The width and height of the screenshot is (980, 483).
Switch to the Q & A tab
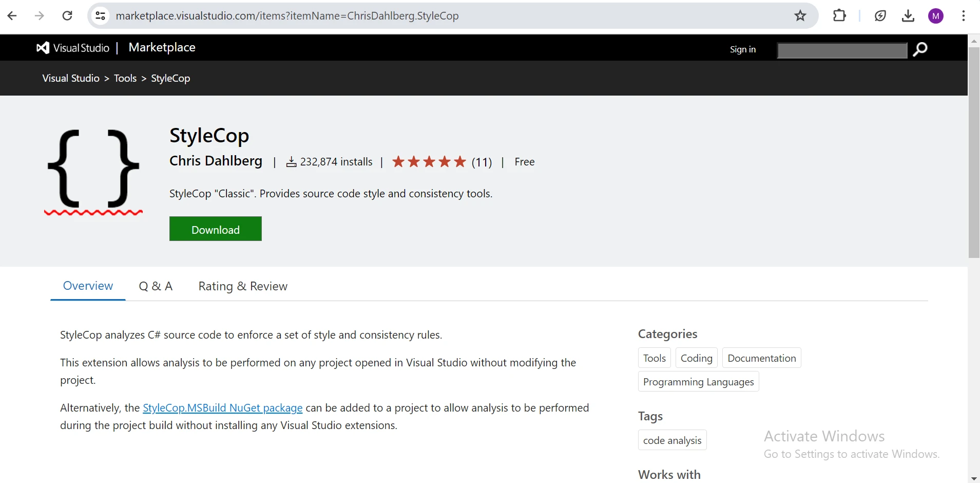pos(156,286)
